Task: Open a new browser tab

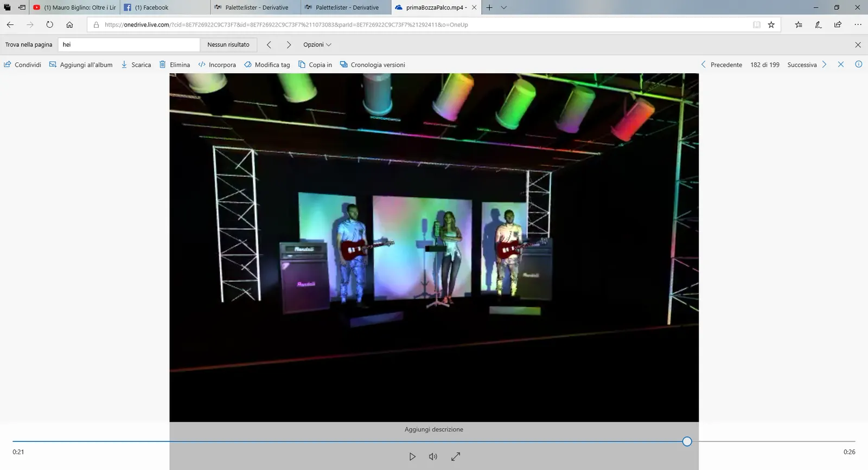Action: tap(489, 8)
